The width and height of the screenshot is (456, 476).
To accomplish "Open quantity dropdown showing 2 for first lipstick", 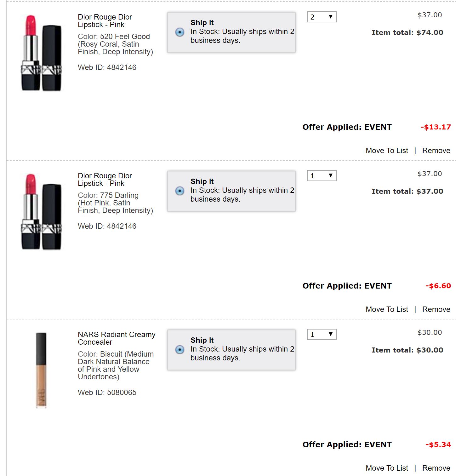I will (322, 17).
